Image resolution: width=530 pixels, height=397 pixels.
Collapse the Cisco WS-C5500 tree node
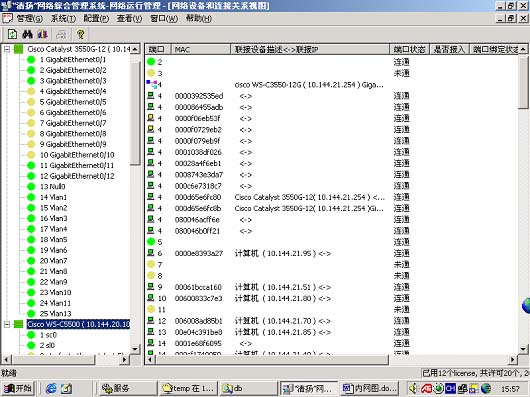[7, 324]
